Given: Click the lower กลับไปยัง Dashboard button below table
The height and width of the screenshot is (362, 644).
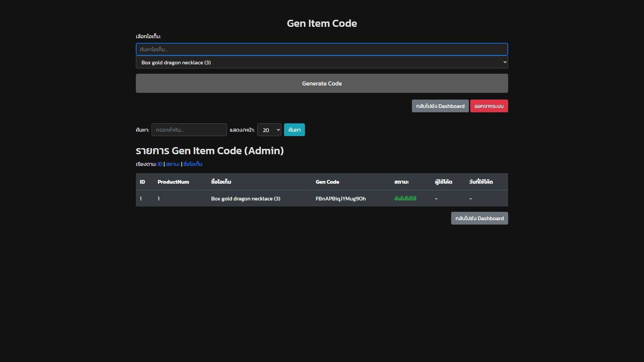Looking at the screenshot, I should (x=479, y=218).
